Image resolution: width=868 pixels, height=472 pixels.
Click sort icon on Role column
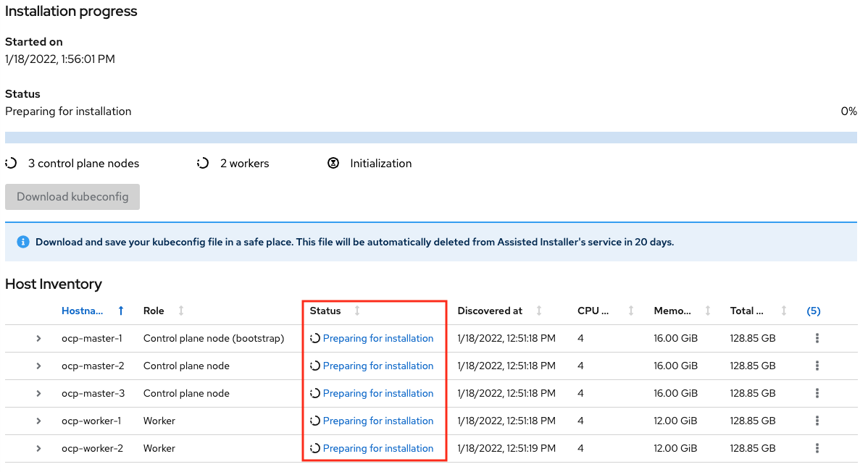(181, 311)
